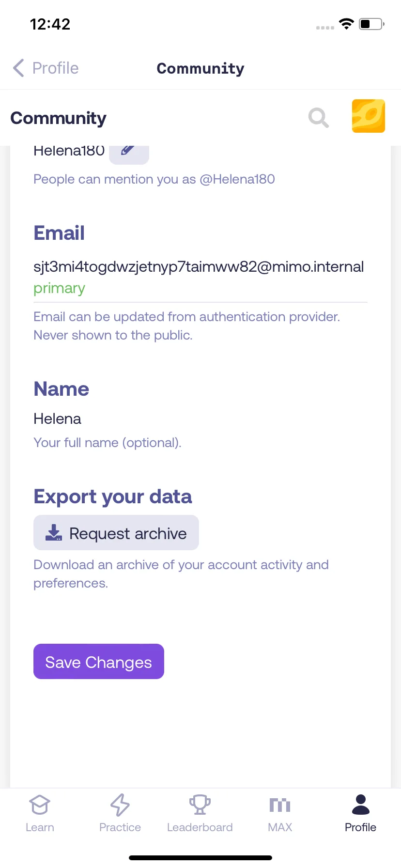
Task: Select the Profile person icon tab
Action: pos(360,805)
